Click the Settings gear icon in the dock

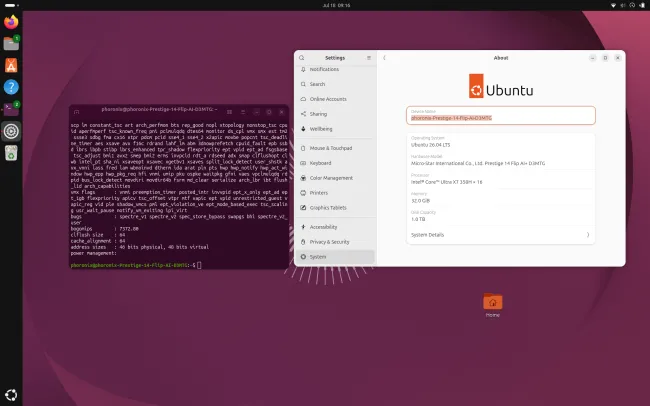pos(11,131)
